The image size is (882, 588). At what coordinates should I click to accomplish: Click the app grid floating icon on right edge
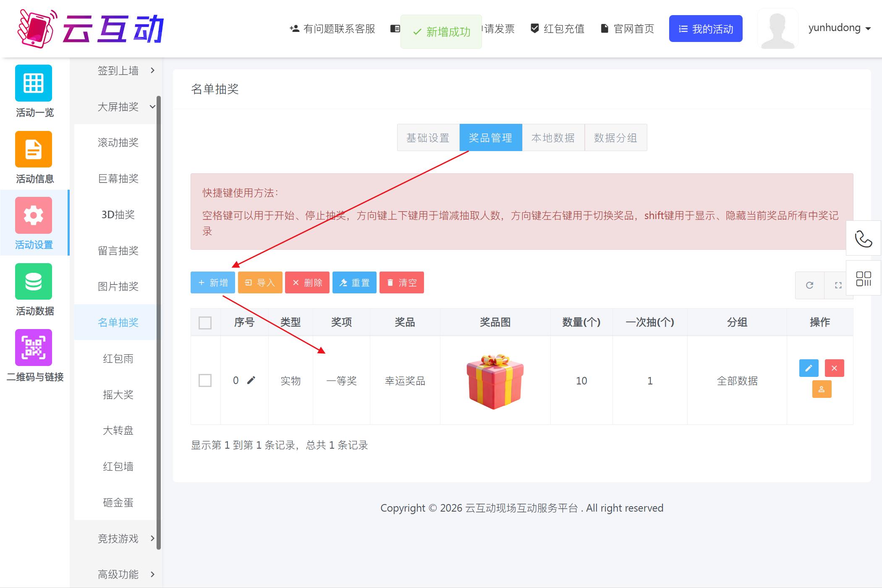(x=864, y=278)
